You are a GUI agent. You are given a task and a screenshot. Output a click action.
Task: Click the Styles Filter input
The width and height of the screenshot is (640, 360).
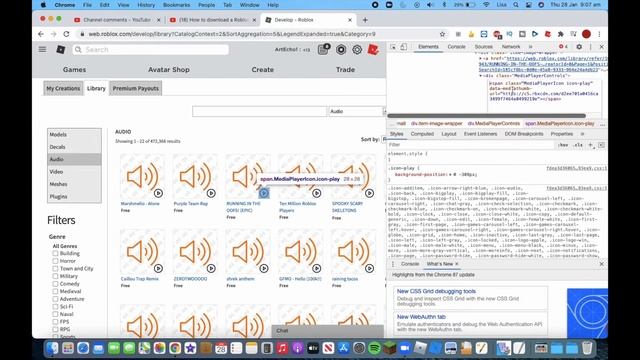click(x=471, y=145)
